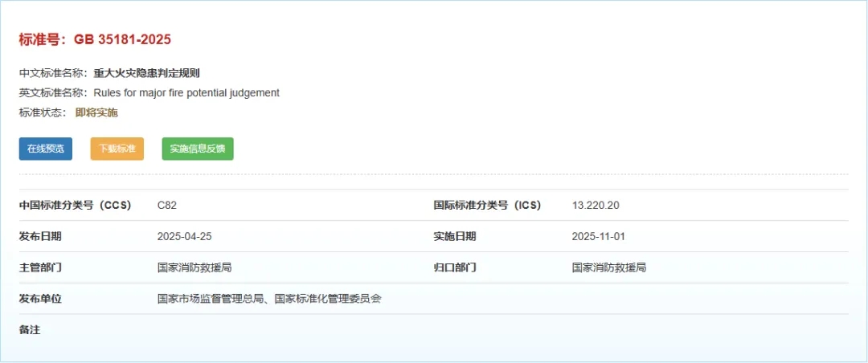Click English name Rules for major fire potential judgement
The width and height of the screenshot is (868, 363).
click(186, 92)
